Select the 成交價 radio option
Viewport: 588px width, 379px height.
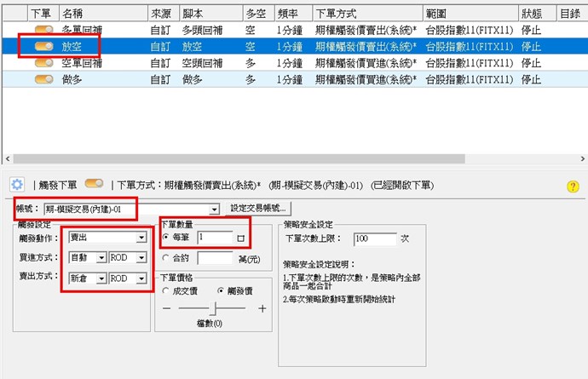pos(165,290)
